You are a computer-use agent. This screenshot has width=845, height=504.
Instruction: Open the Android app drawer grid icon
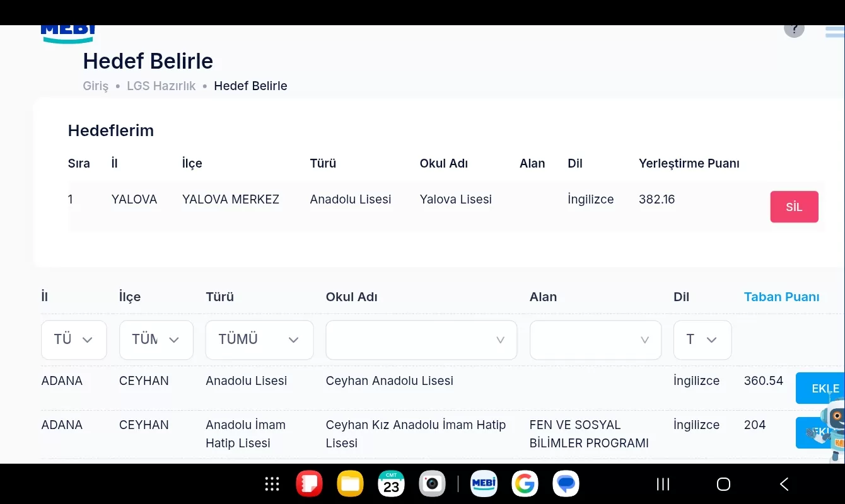point(272,484)
